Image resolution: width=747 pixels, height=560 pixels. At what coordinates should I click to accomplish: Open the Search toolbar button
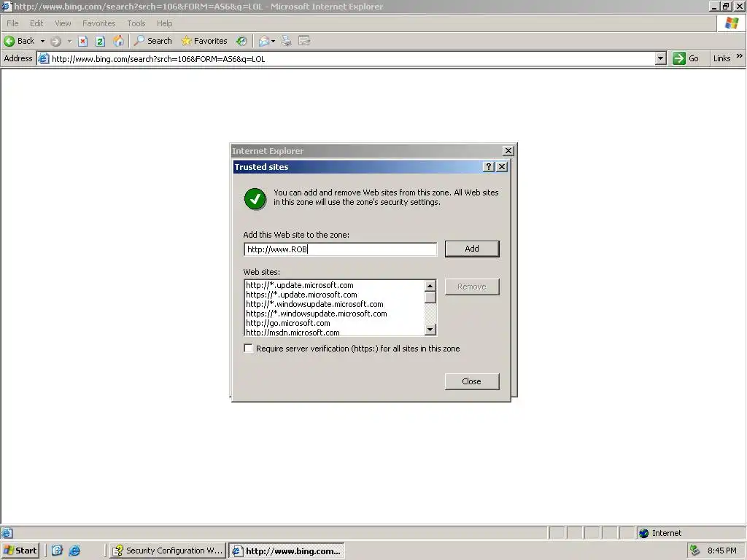[x=152, y=41]
